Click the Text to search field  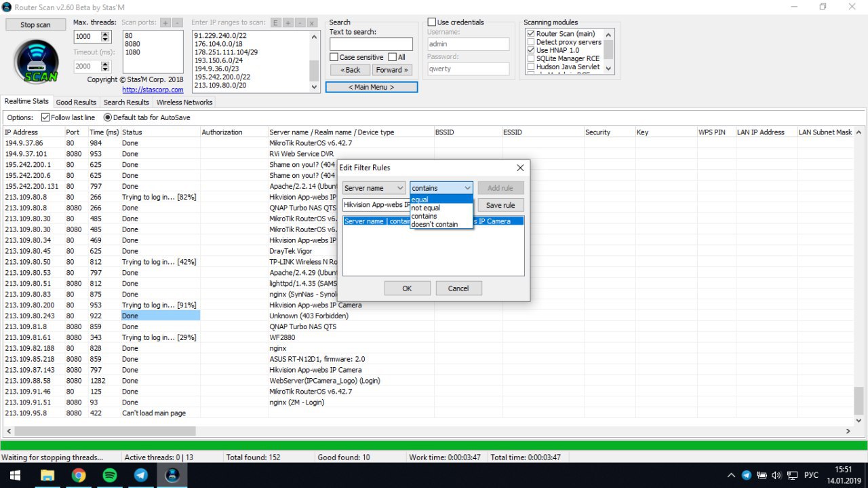click(371, 44)
